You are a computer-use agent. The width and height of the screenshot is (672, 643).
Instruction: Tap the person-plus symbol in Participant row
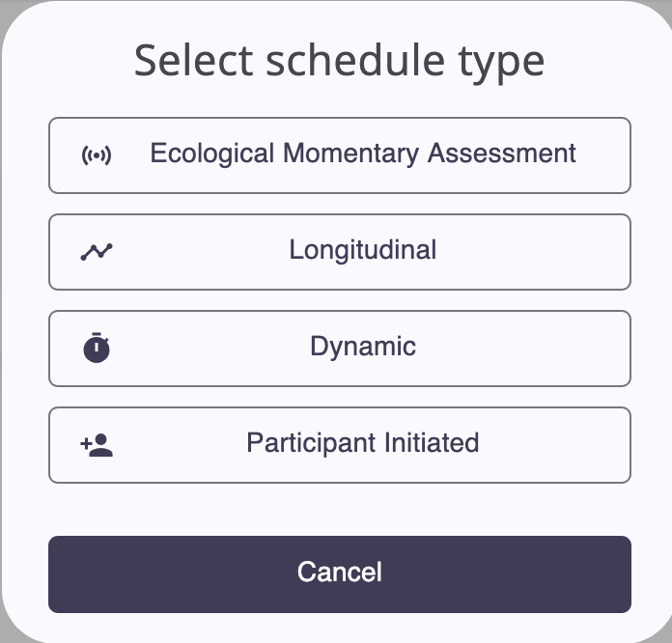[x=97, y=445]
